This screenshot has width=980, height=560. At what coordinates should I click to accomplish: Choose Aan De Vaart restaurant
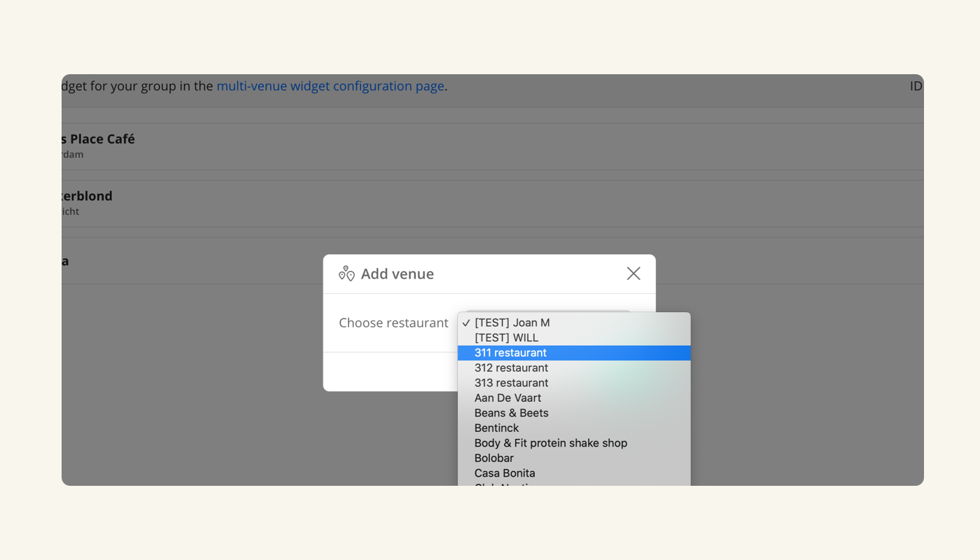pos(507,398)
